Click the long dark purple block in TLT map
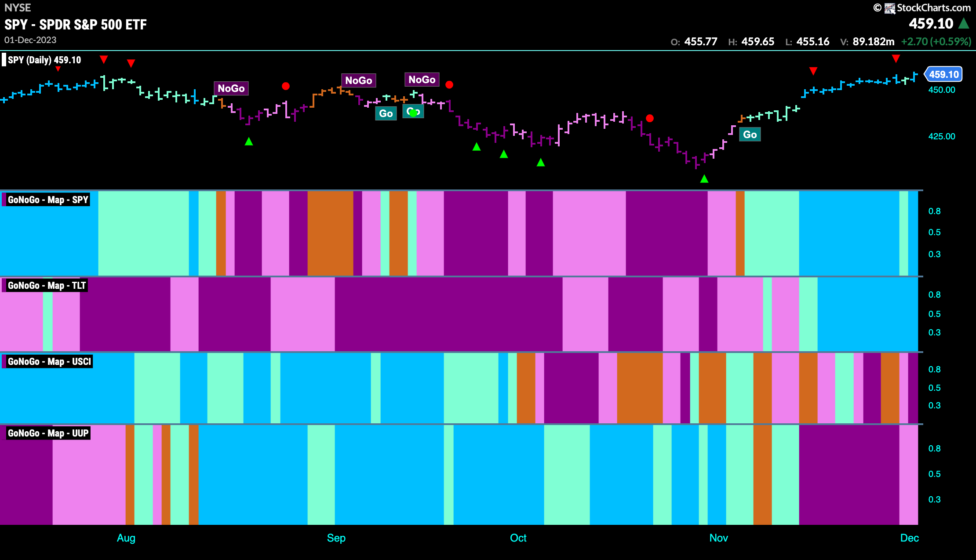976x560 pixels. (x=448, y=314)
